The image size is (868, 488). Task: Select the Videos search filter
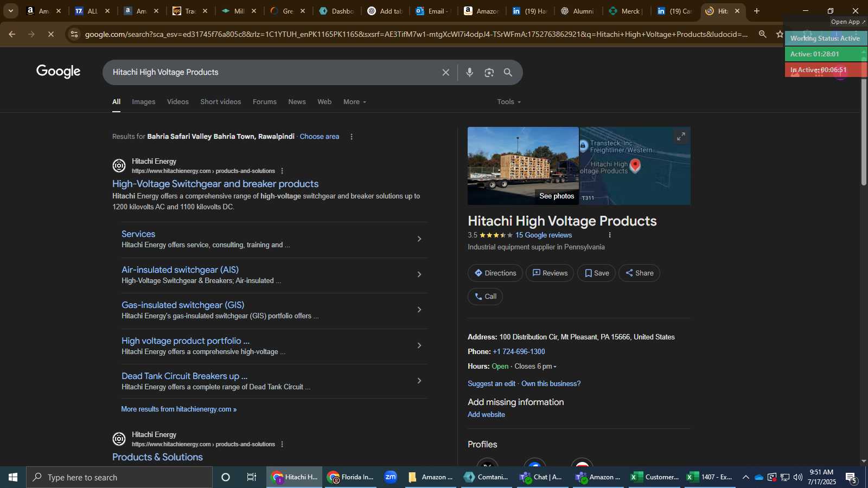(x=178, y=102)
